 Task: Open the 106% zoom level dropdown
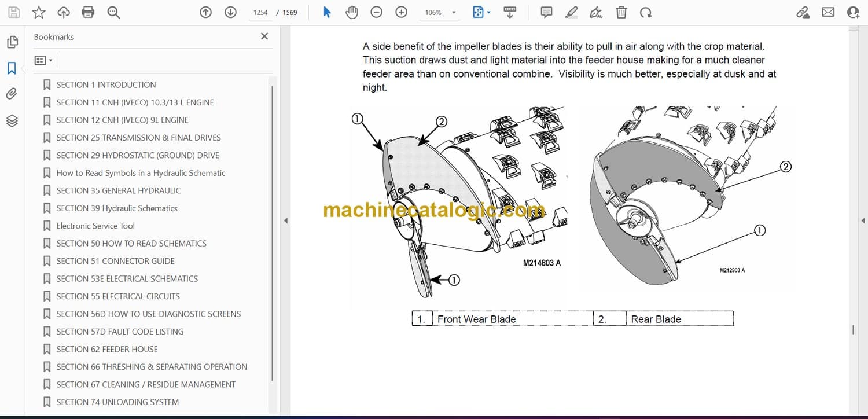point(454,13)
